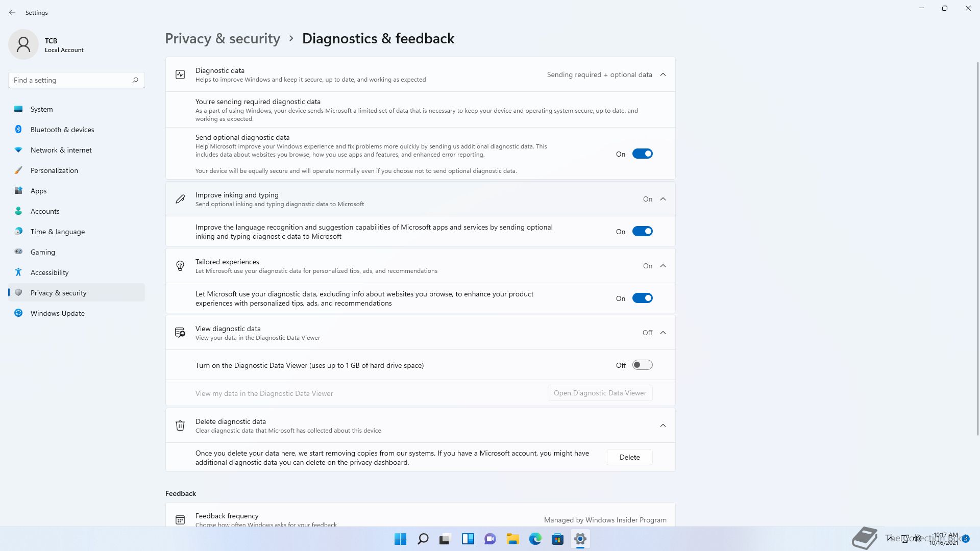Select Privacy & security in the sidebar

[77, 293]
